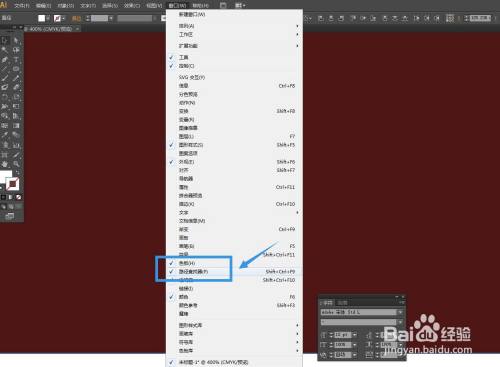
Task: Expand the Graphic Style Libraries submenu
Action: point(234,325)
